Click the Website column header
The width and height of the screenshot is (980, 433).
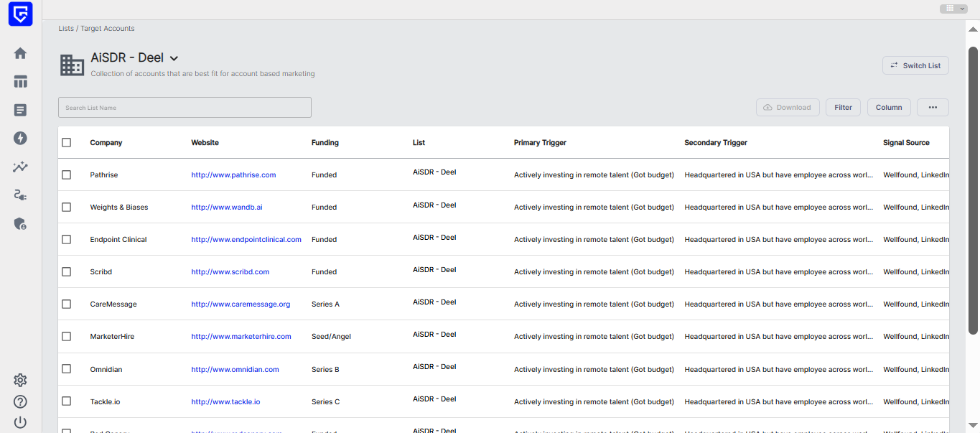pyautogui.click(x=205, y=143)
